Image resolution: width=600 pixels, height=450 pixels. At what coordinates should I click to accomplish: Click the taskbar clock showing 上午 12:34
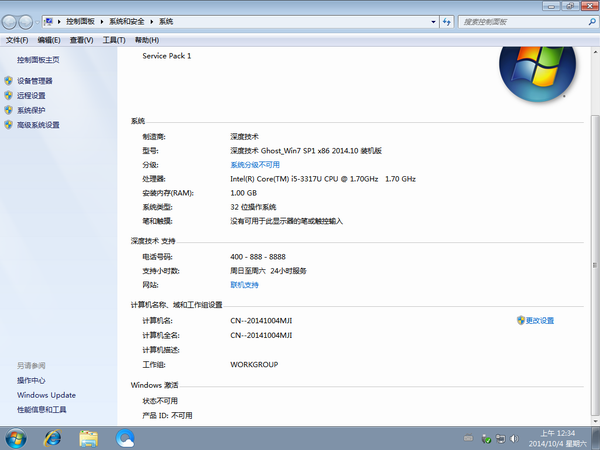click(x=557, y=439)
